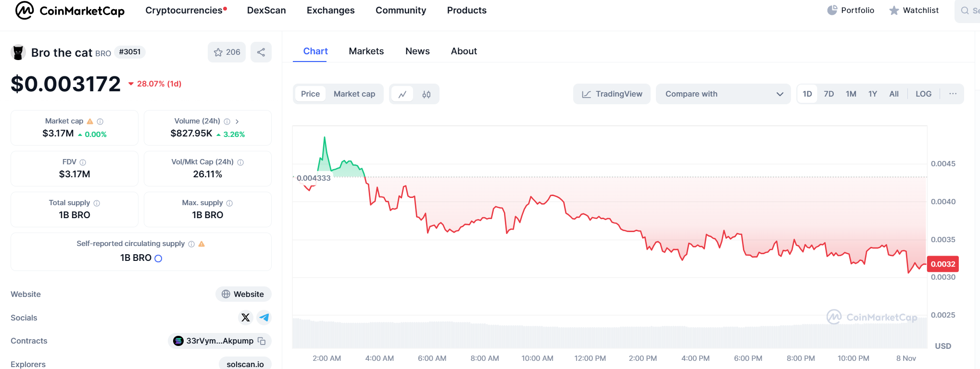Expand Volume (24h) details arrow
980x369 pixels.
(237, 122)
